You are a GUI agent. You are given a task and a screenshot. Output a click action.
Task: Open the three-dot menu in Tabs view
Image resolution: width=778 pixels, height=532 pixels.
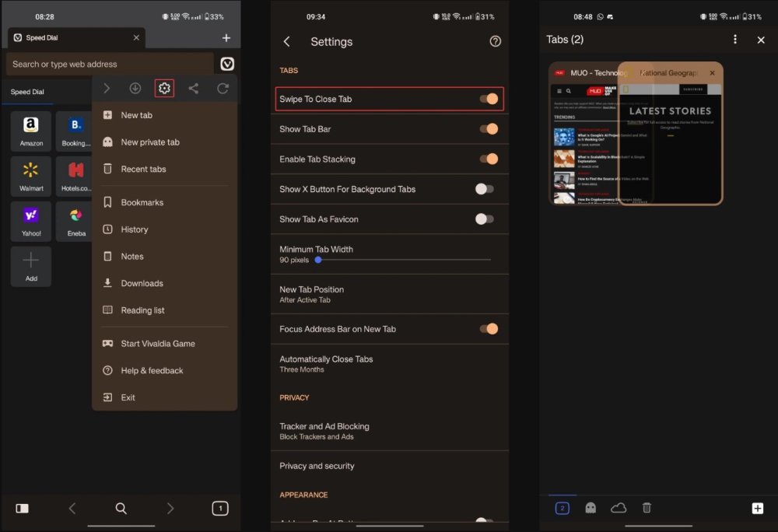(x=735, y=40)
